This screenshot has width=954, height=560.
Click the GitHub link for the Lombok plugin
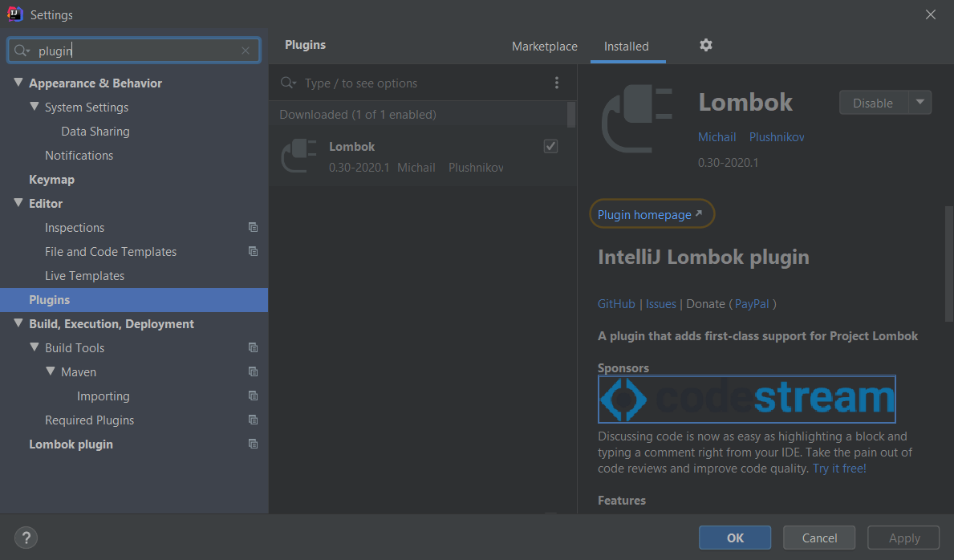click(616, 303)
